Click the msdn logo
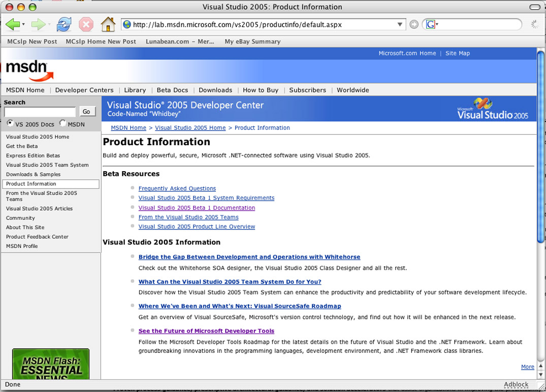 pyautogui.click(x=29, y=71)
